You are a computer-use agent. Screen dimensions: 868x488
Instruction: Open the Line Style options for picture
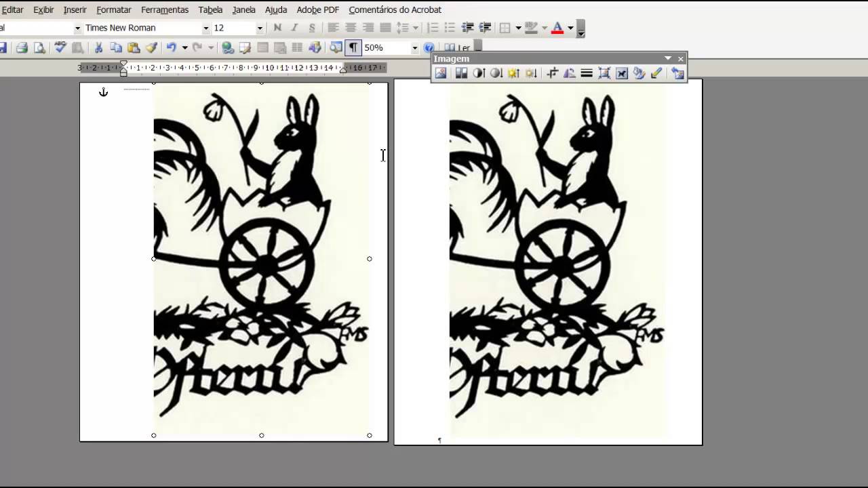[587, 73]
